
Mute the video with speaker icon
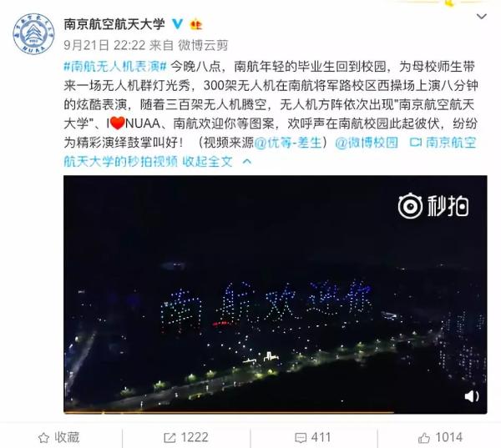coord(471,396)
